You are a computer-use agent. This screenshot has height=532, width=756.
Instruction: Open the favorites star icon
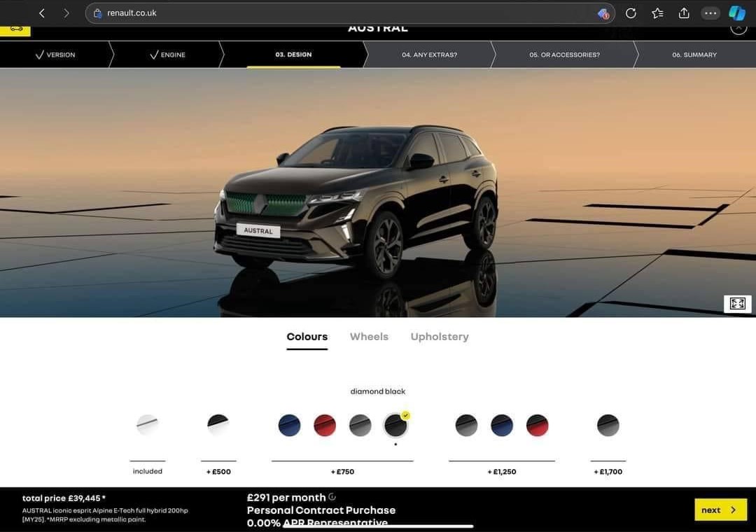657,13
